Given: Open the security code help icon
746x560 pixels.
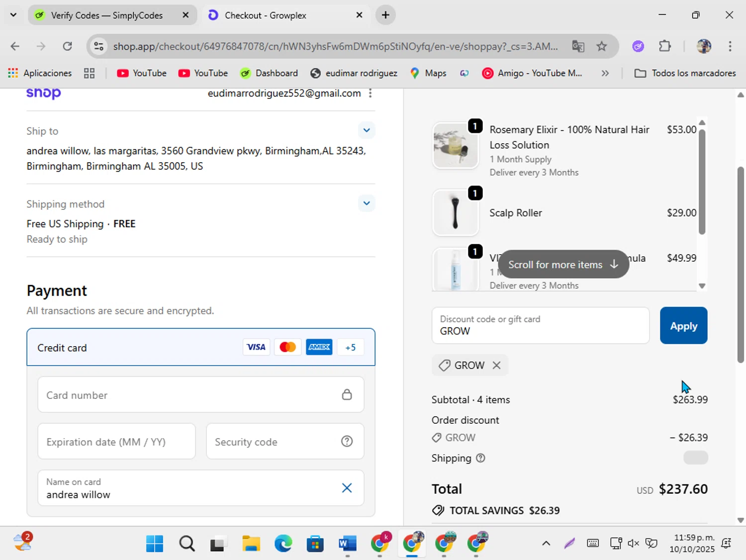Looking at the screenshot, I should (x=347, y=442).
